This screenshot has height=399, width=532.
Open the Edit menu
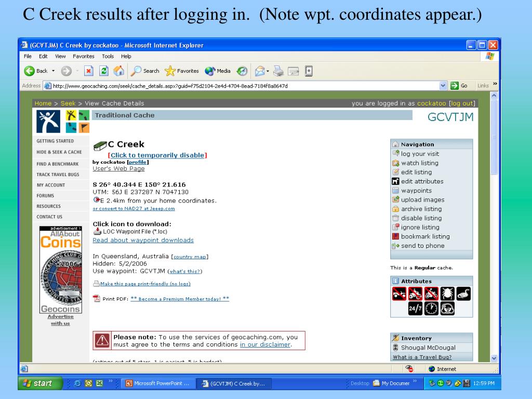pos(43,56)
